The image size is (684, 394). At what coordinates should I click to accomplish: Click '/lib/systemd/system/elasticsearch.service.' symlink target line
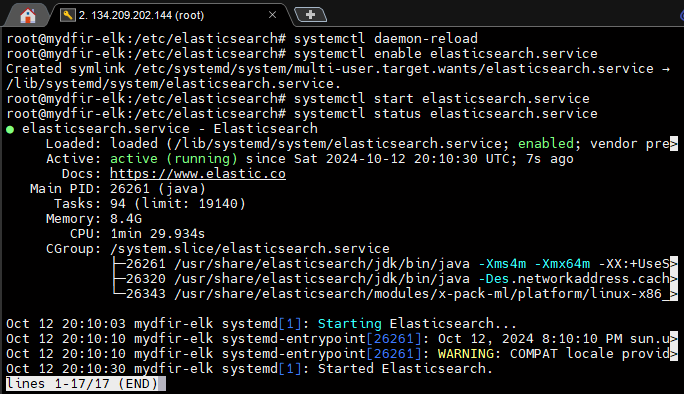pyautogui.click(x=174, y=84)
